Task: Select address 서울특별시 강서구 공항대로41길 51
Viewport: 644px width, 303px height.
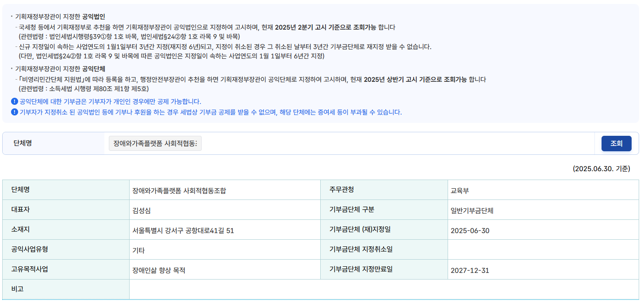Action: pos(183,231)
